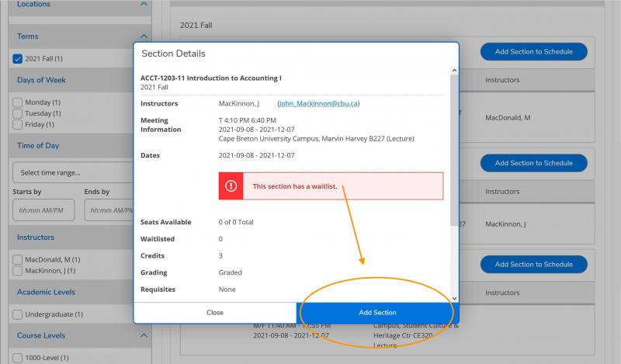Add the MacKinnon, J section to schedule
Screen dimensions: 621x364
click(534, 163)
